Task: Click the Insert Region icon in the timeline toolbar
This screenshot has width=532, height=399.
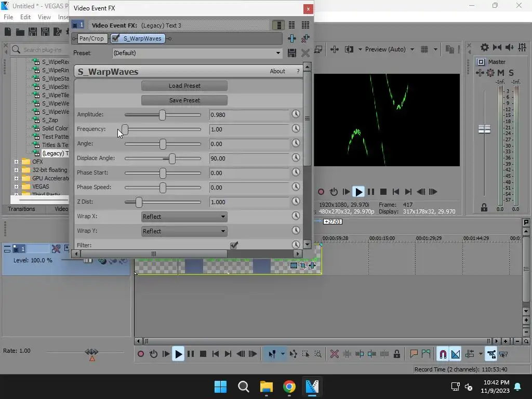Action: coord(426,354)
